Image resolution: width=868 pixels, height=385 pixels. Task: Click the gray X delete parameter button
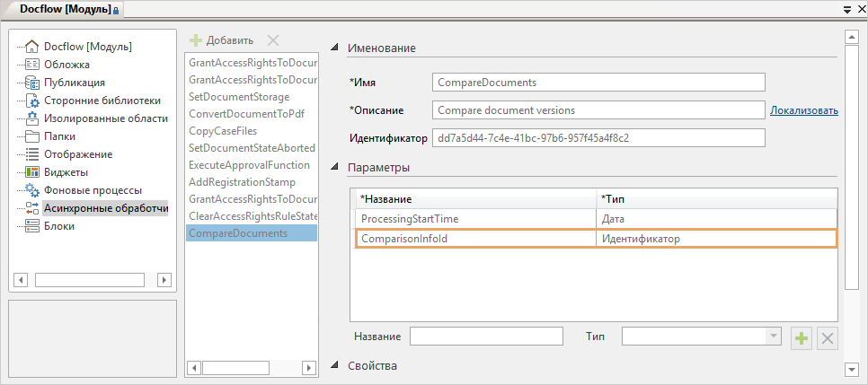828,338
